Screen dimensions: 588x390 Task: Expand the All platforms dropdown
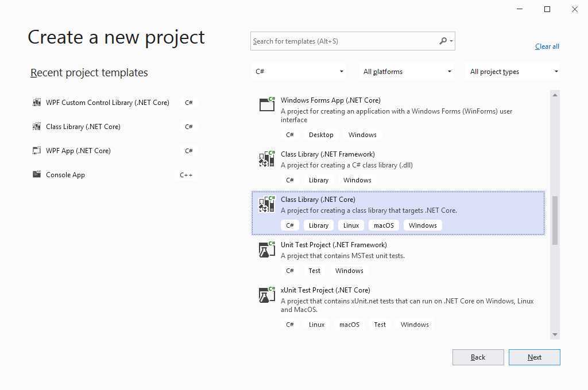[407, 72]
